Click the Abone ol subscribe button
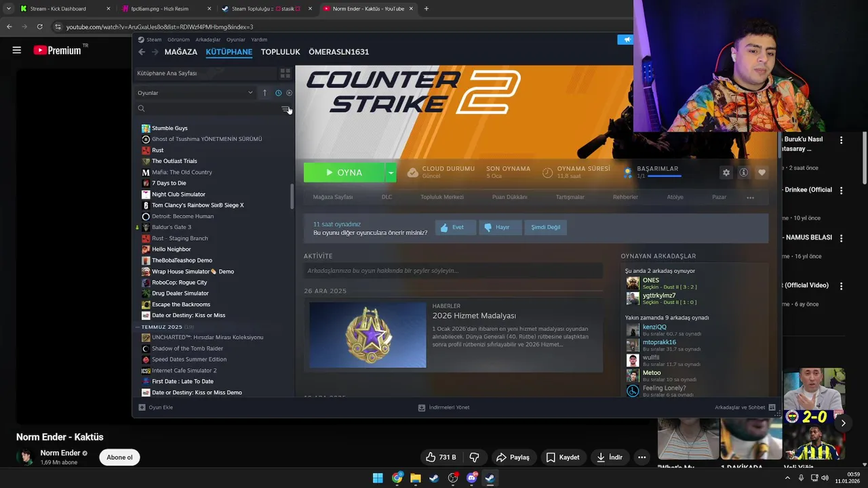Screen dimensions: 868x488 pos(119,457)
